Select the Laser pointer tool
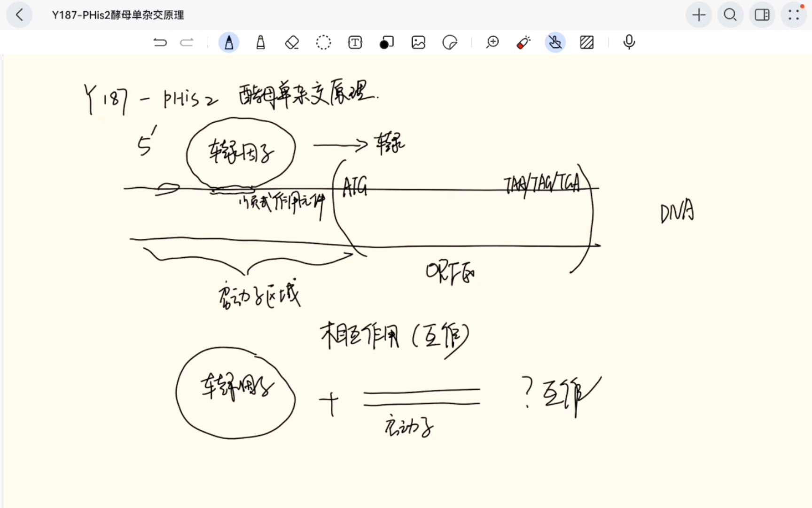 coord(523,42)
